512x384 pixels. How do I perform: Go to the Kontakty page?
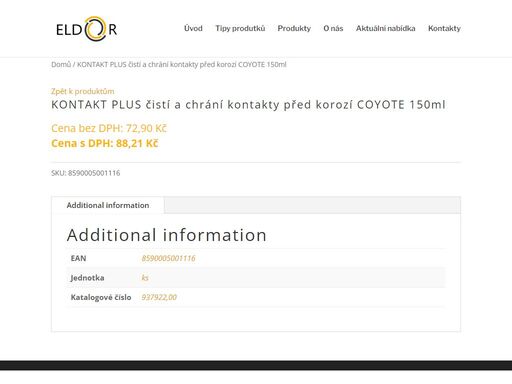444,28
